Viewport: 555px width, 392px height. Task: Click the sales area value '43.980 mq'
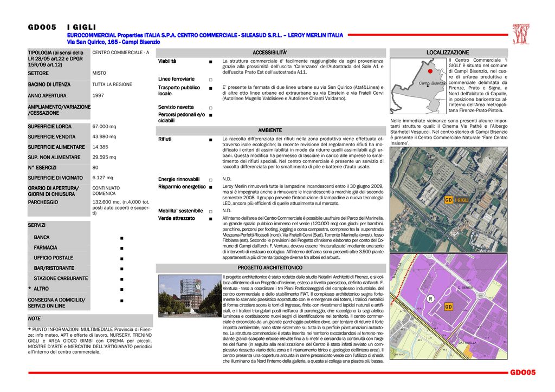click(104, 136)
